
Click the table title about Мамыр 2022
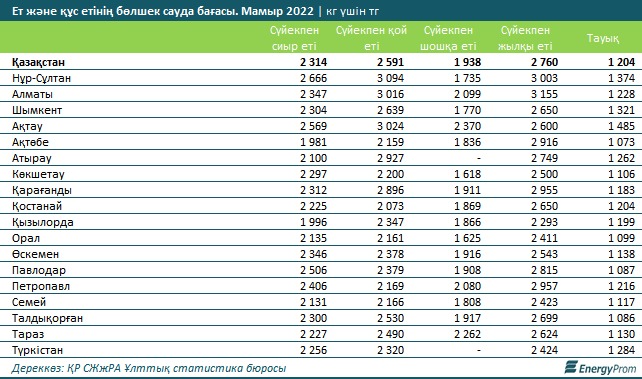[196, 11]
